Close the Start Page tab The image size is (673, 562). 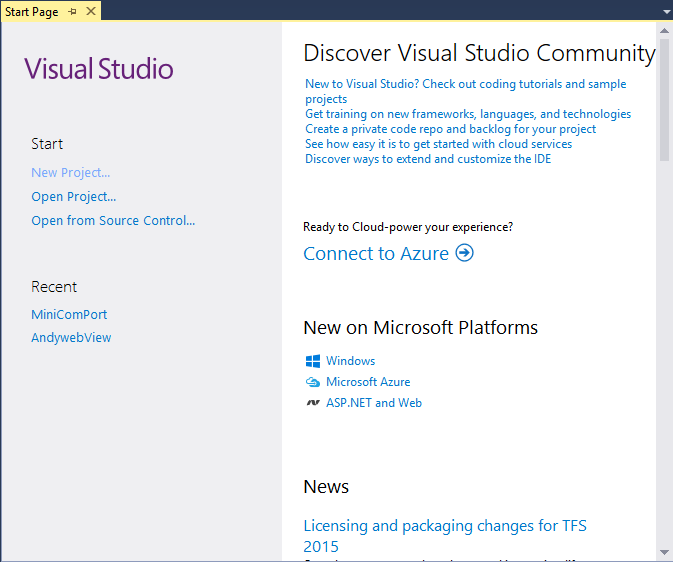tap(91, 11)
